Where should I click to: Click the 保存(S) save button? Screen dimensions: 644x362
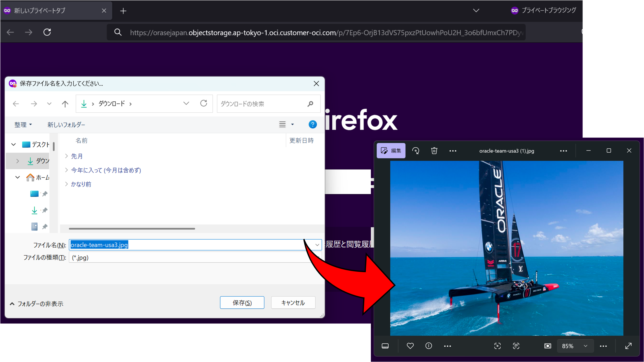click(242, 303)
